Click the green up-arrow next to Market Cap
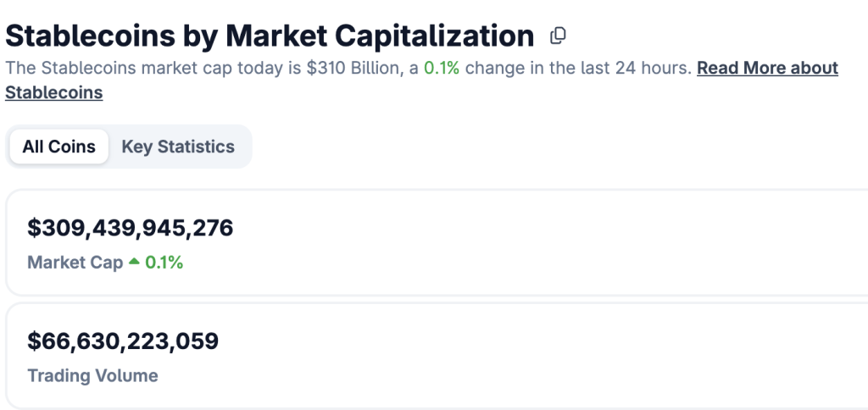Screen dimensions: 868x410 tap(134, 263)
